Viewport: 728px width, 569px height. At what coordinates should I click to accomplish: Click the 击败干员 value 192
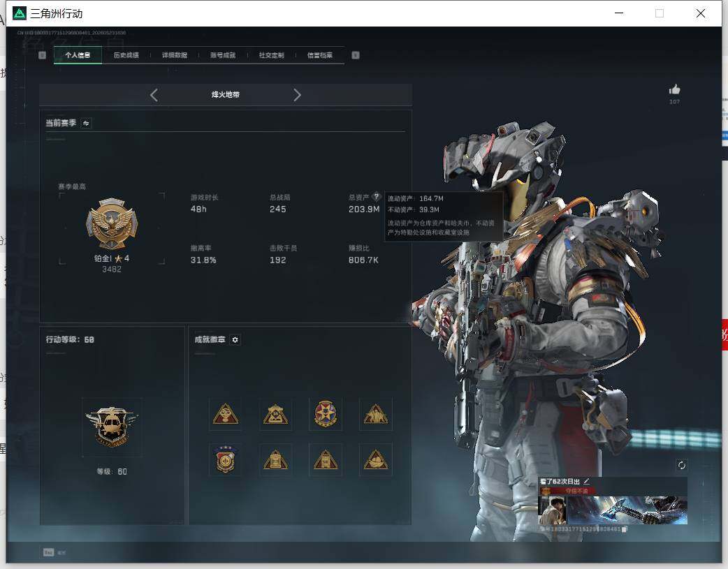point(277,260)
